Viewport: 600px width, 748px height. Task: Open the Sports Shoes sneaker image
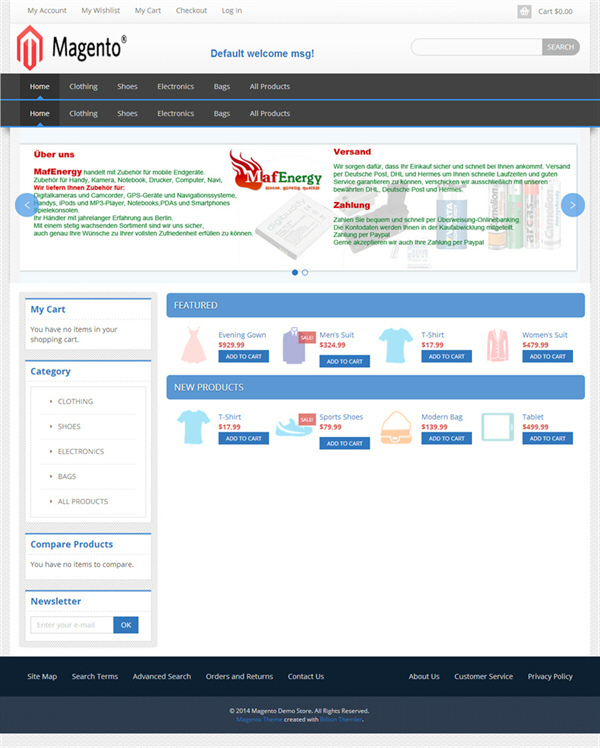pyautogui.click(x=292, y=427)
